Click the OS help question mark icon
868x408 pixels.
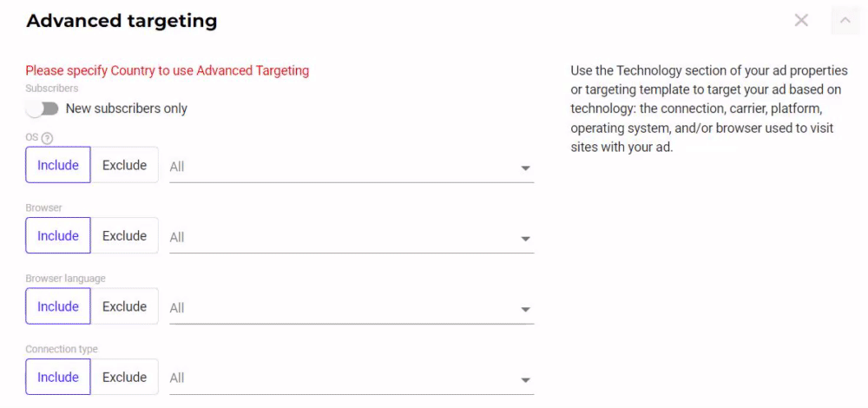(x=47, y=138)
